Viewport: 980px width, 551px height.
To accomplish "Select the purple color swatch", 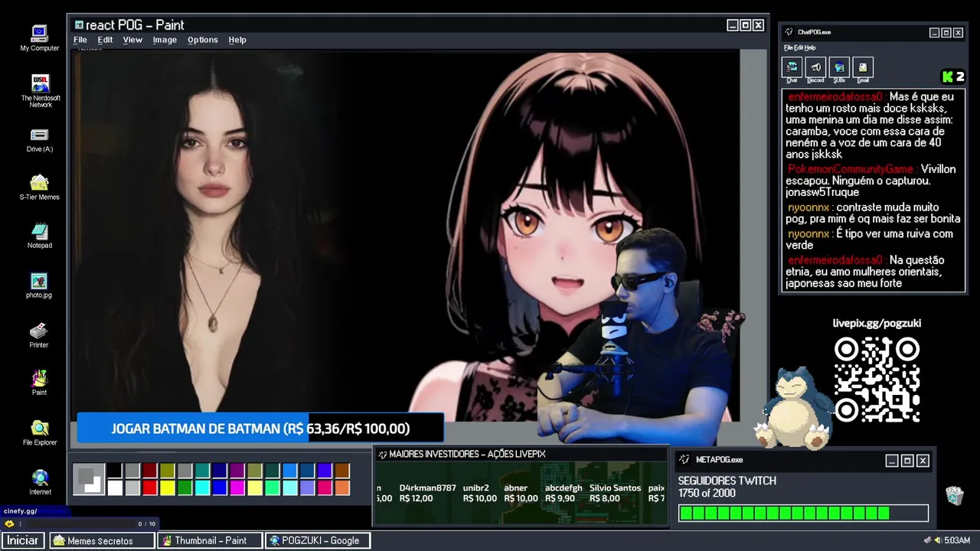I will (x=237, y=471).
